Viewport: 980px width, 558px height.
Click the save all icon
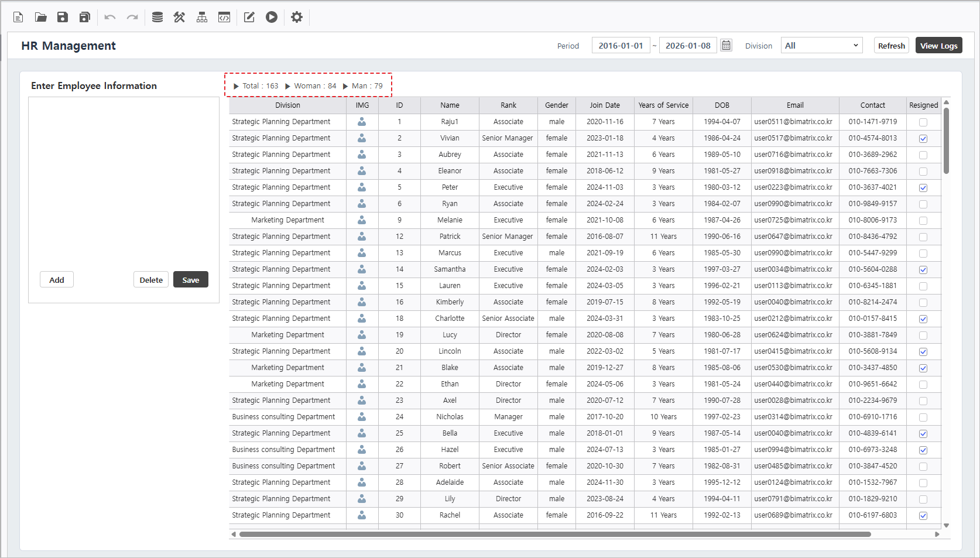coord(85,17)
